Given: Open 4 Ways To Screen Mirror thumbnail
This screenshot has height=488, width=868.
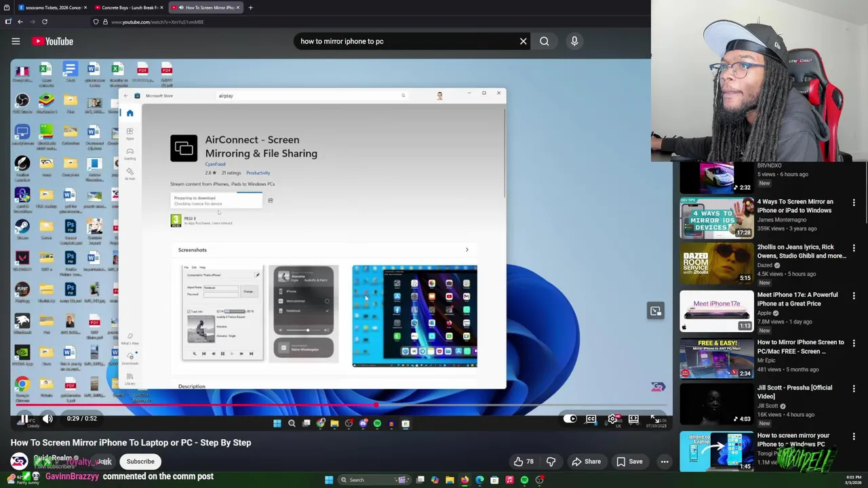Looking at the screenshot, I should pyautogui.click(x=717, y=218).
